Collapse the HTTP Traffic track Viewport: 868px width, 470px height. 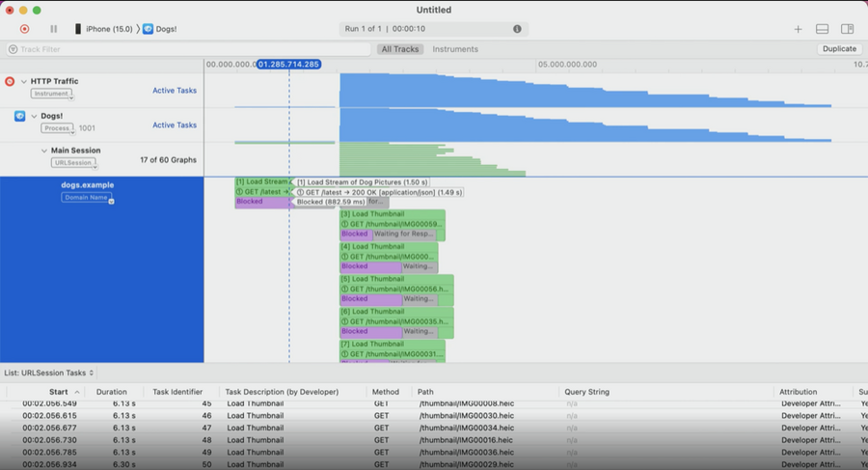24,81
